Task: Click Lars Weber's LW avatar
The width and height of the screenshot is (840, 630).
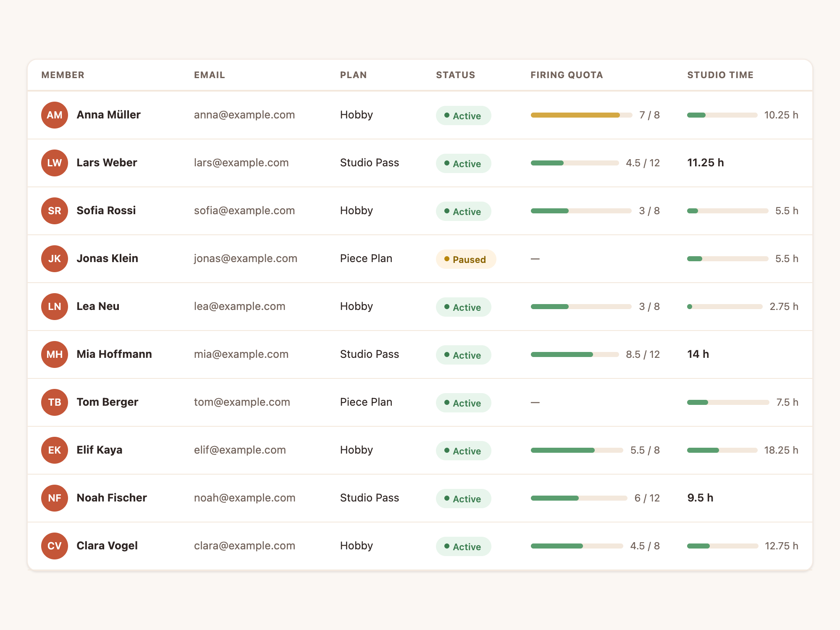Action: click(x=55, y=163)
